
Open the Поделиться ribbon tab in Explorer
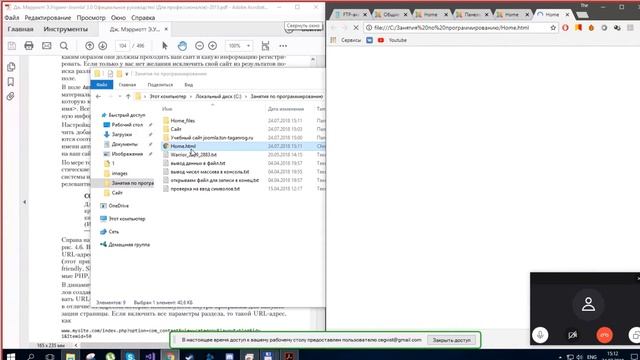[160, 84]
